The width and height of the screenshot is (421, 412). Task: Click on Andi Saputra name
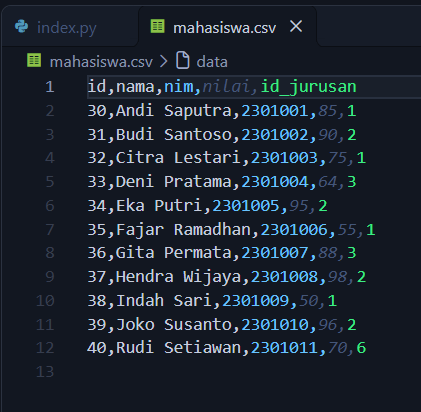(173, 111)
